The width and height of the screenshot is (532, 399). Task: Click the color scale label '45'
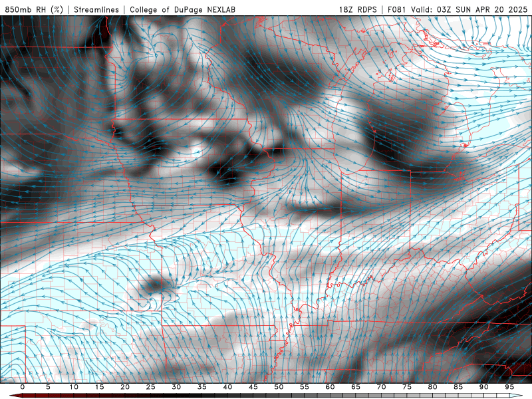point(253,387)
